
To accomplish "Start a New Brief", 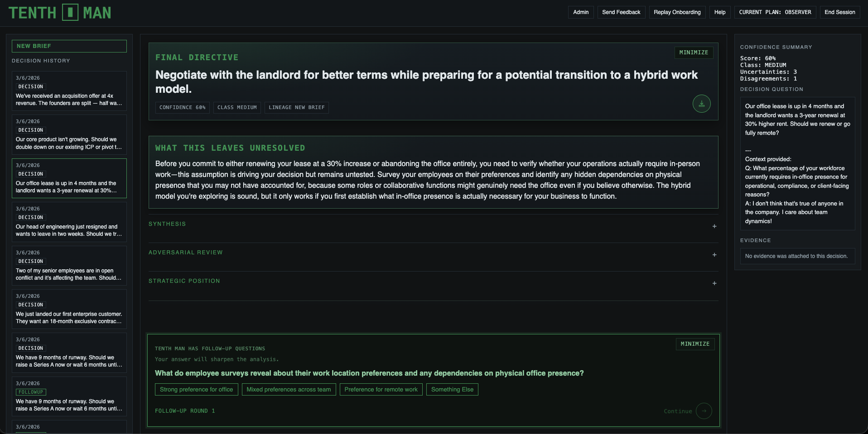I will click(x=69, y=46).
